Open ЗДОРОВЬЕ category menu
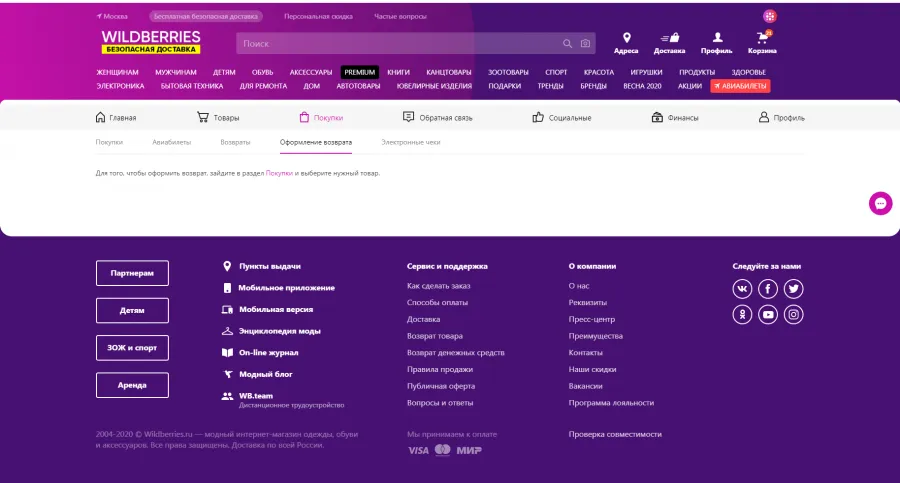This screenshot has height=483, width=900. coord(748,72)
